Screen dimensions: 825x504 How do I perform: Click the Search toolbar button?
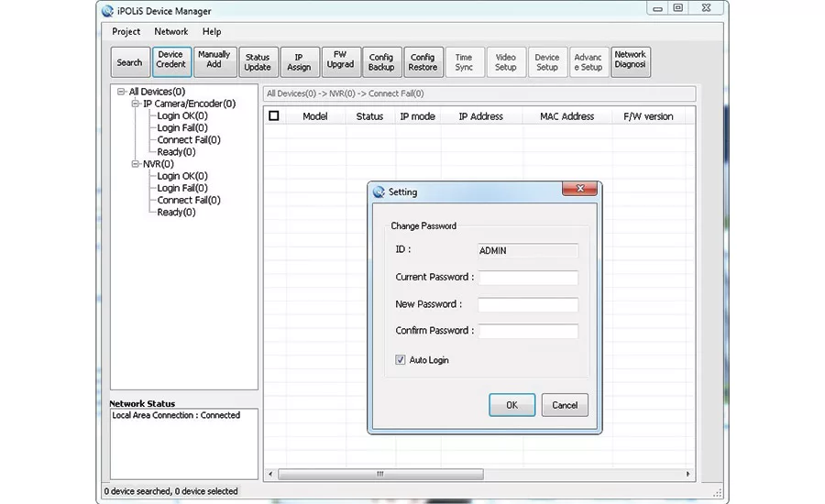point(129,62)
